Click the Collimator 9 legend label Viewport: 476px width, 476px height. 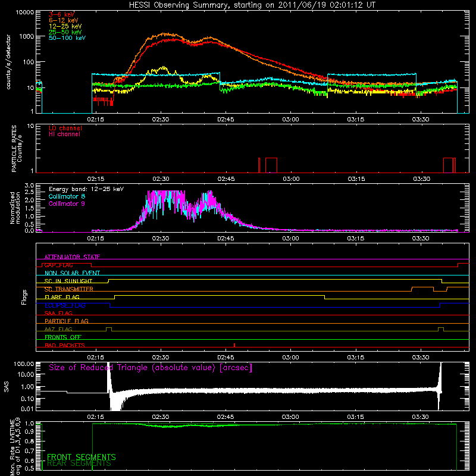67,203
